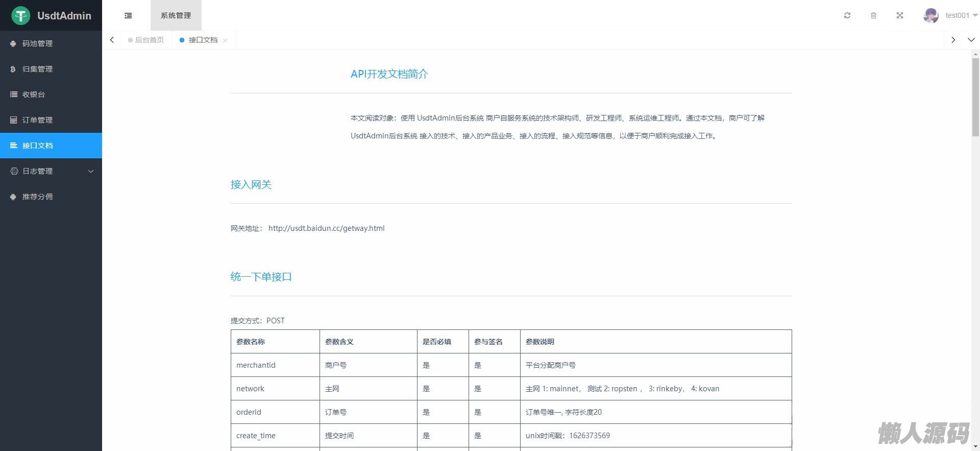Viewport: 980px width, 451px height.
Task: Click the UsdtAdmin Tether logo icon
Action: pos(21,16)
